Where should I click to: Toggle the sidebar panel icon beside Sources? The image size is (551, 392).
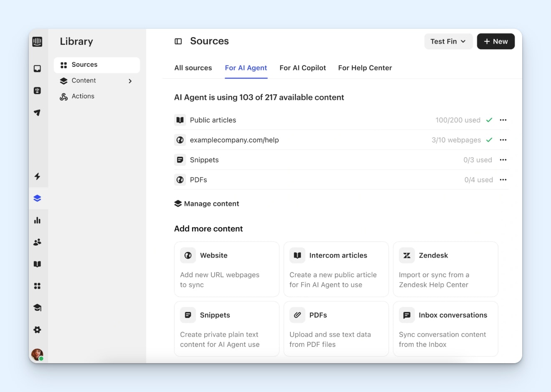coord(178,41)
